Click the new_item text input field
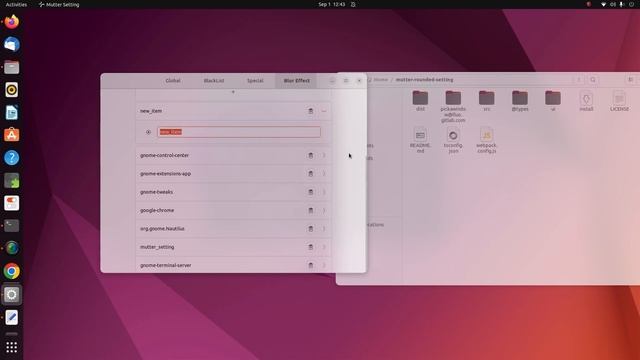640x360 pixels. (239, 132)
